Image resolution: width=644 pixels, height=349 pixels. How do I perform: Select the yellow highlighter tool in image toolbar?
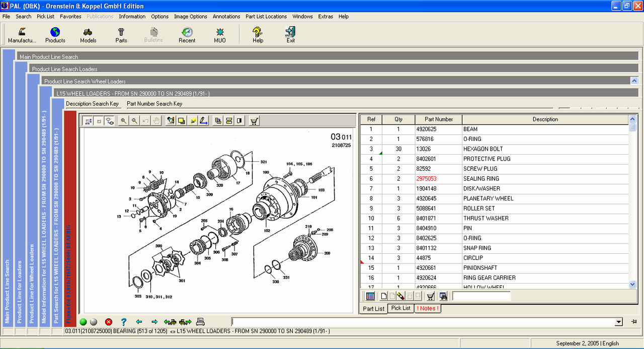193,121
